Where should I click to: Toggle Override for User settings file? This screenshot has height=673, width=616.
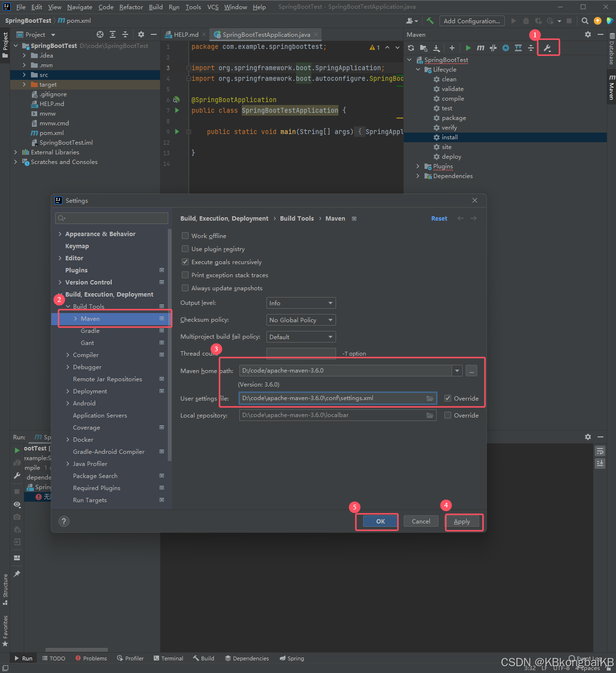(448, 398)
